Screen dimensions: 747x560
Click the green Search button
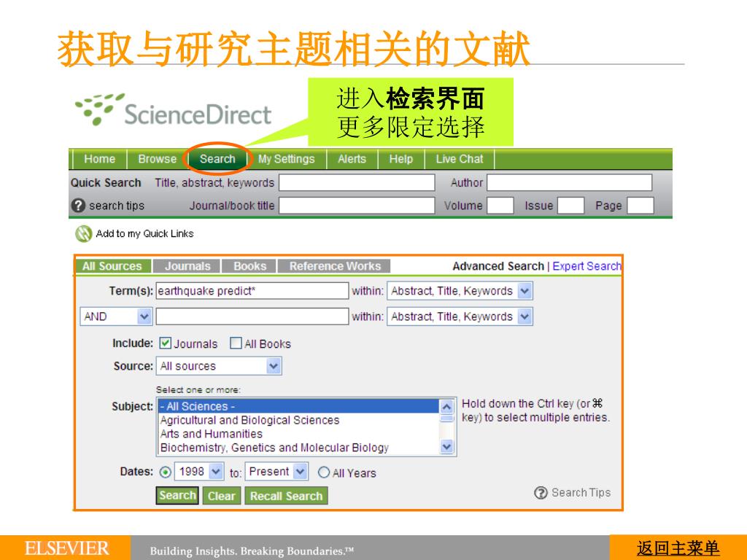177,496
